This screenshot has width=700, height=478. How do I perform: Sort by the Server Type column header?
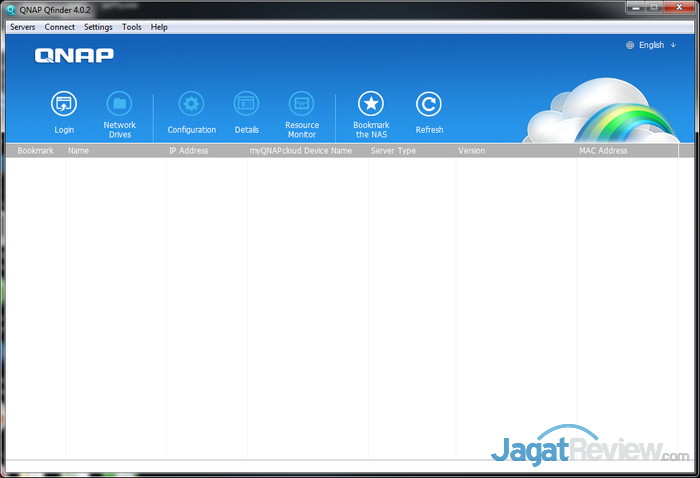click(x=412, y=150)
